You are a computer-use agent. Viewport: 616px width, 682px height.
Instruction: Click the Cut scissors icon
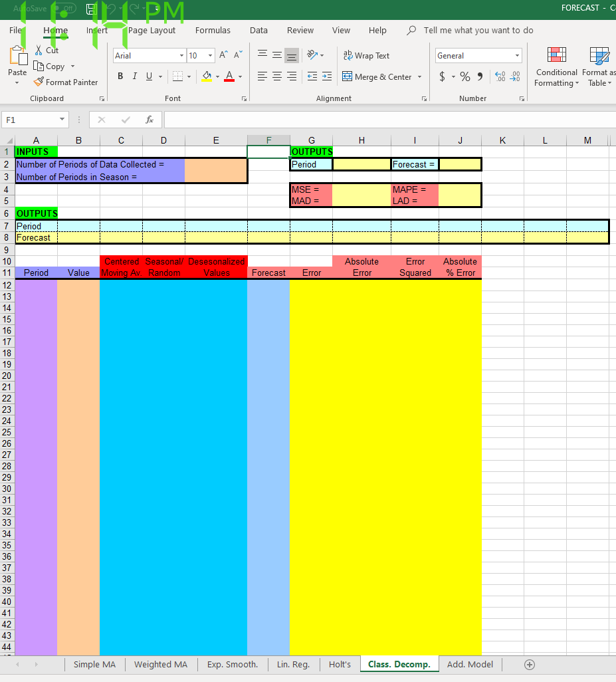point(39,50)
